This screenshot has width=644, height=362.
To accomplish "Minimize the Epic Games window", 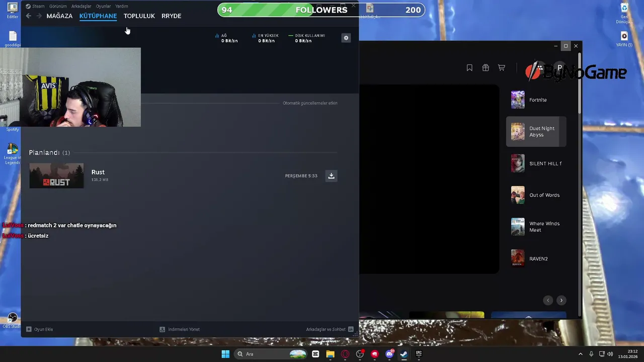I will pos(555,46).
